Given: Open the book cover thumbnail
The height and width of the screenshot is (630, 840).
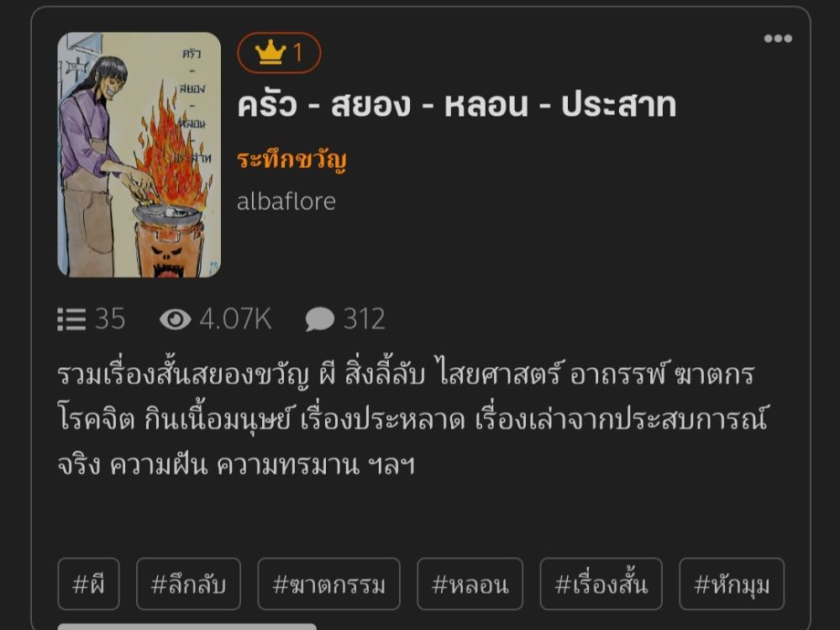Looking at the screenshot, I should pyautogui.click(x=139, y=155).
